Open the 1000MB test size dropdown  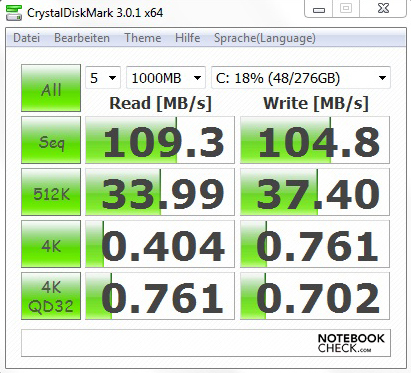pyautogui.click(x=166, y=78)
